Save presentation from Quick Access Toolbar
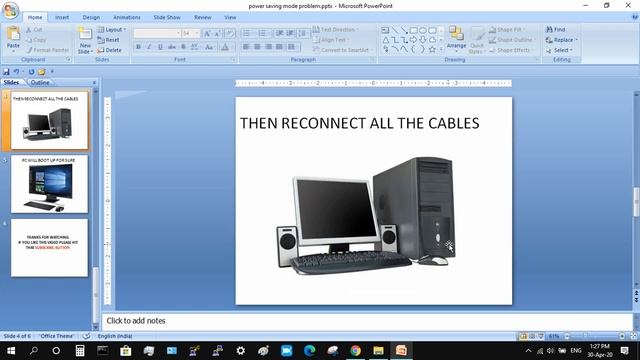 (6, 72)
